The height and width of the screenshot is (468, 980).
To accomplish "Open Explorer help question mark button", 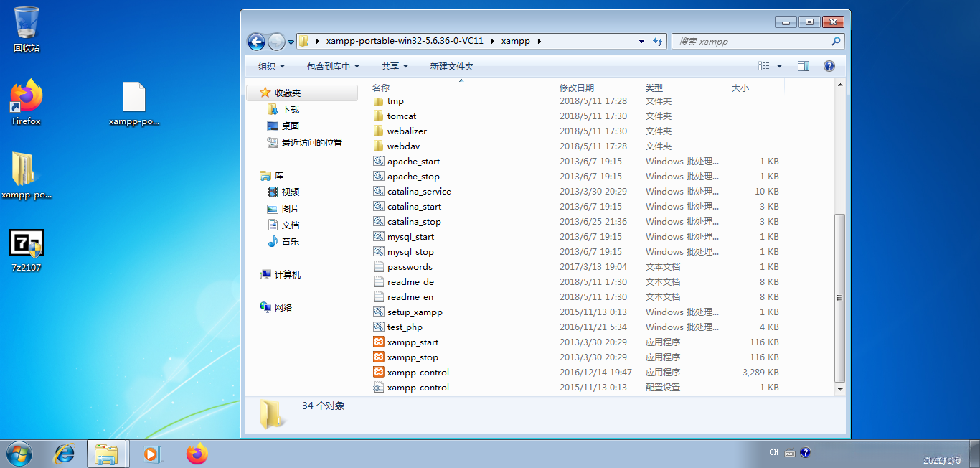I will [x=829, y=66].
